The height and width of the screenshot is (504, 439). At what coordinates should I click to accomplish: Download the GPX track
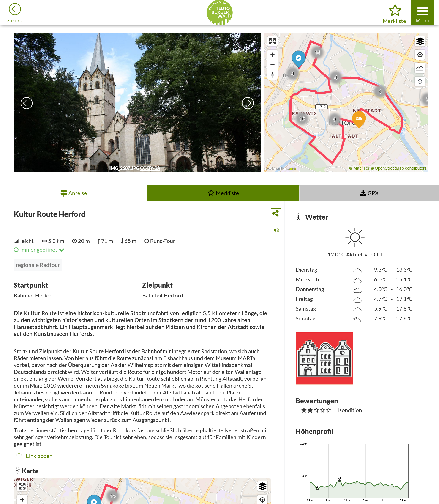pos(369,193)
